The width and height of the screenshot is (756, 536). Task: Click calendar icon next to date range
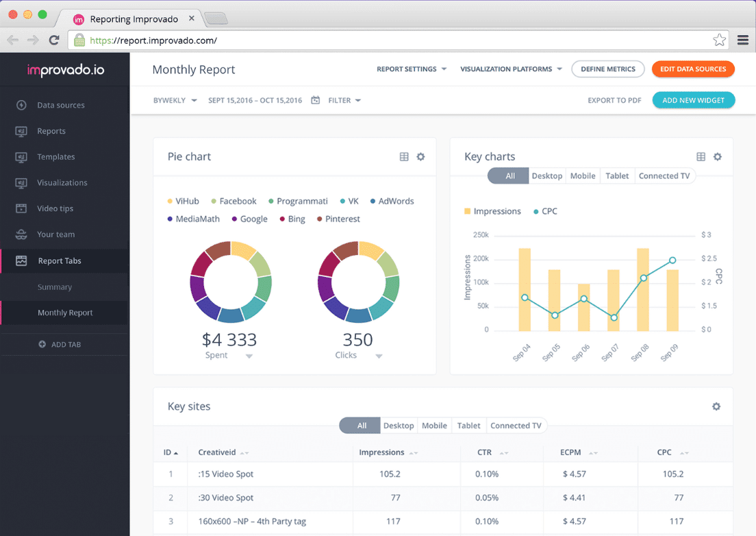tap(316, 101)
